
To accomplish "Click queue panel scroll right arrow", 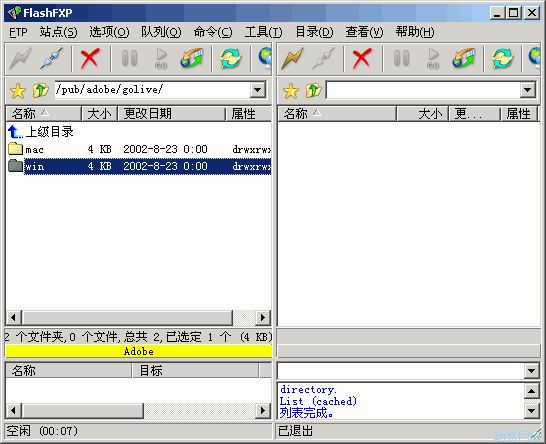I will tap(263, 411).
